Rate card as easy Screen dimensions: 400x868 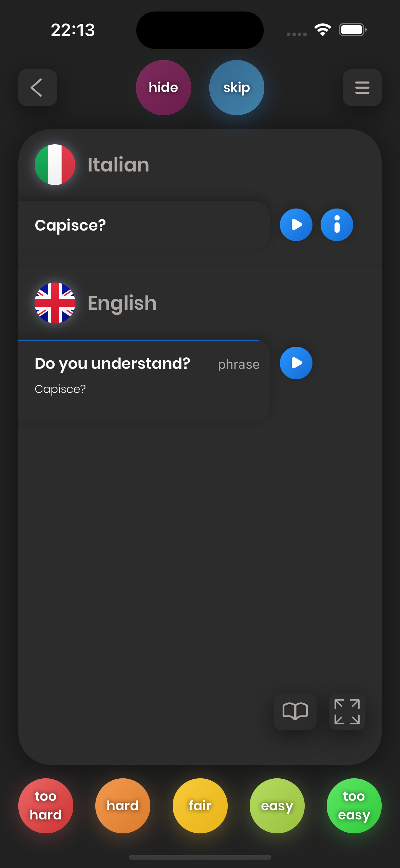click(x=277, y=806)
